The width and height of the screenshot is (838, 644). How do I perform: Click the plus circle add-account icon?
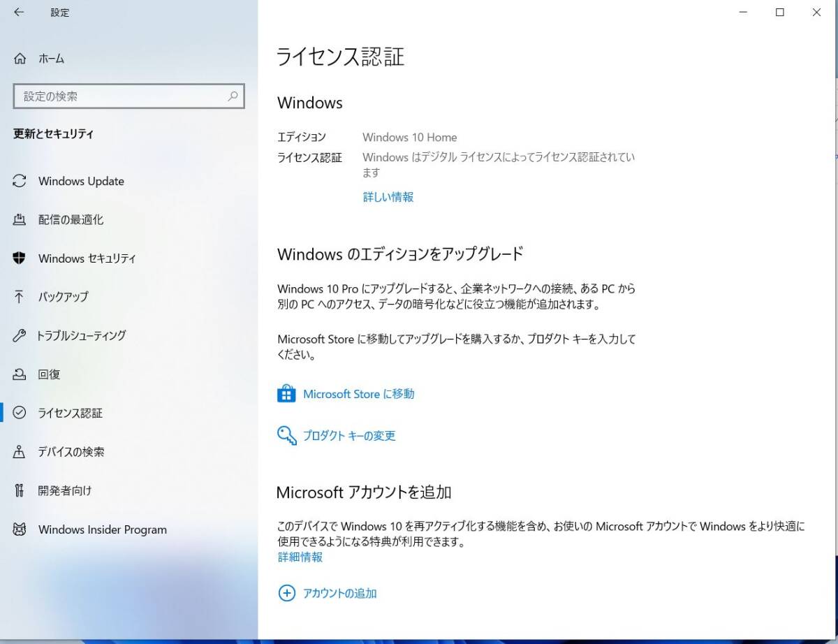pos(286,593)
